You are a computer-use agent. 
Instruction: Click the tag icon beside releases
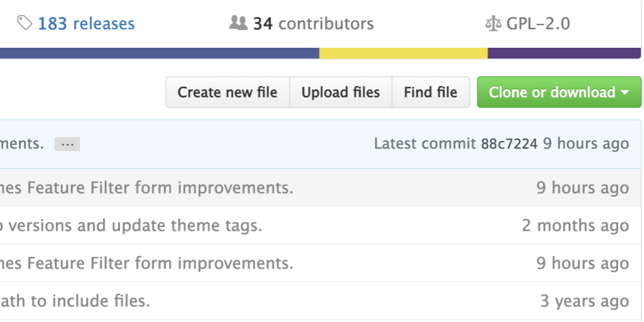tap(25, 24)
